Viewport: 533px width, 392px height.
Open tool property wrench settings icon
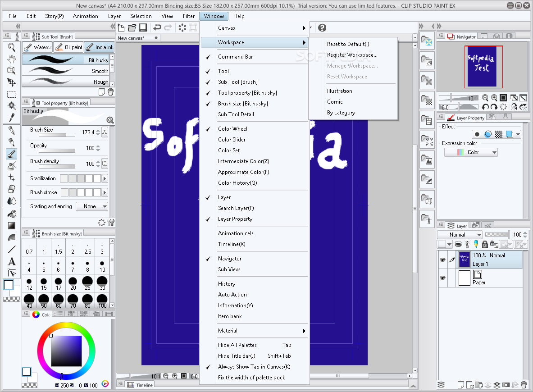(x=111, y=223)
